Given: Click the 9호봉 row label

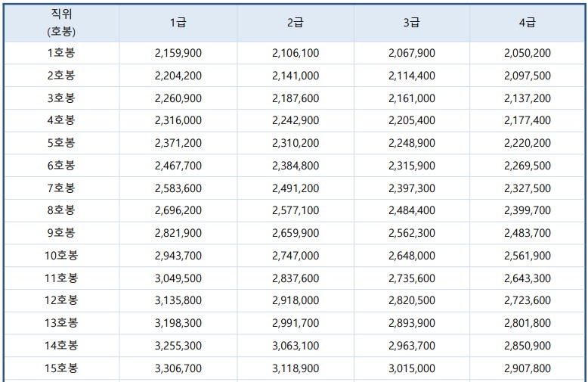Looking at the screenshot, I should pyautogui.click(x=61, y=233).
